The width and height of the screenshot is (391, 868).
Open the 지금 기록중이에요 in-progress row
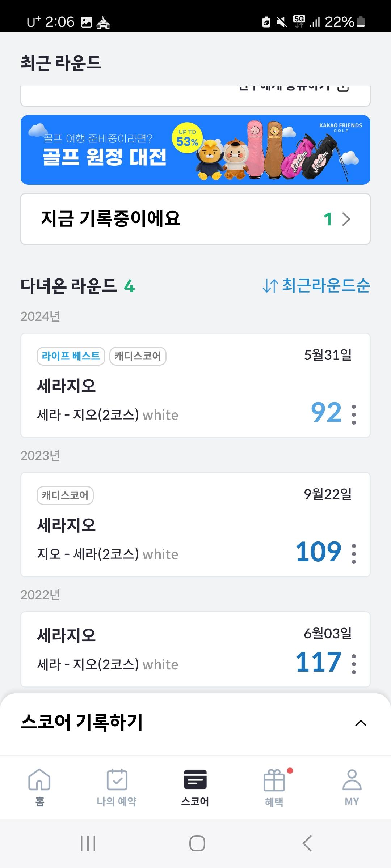[195, 219]
